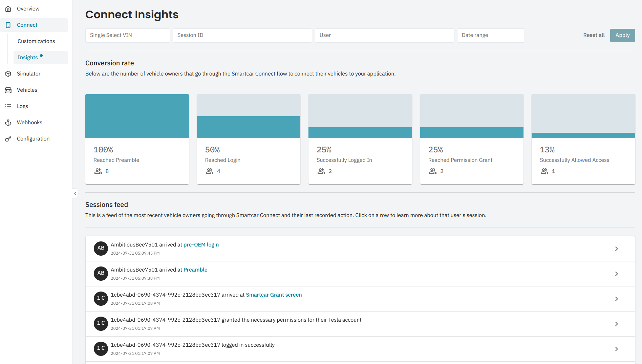Screen dimensions: 642x364
Task: Click the 1C avatar on Smartcar Grant screen row
Action: (x=101, y=299)
